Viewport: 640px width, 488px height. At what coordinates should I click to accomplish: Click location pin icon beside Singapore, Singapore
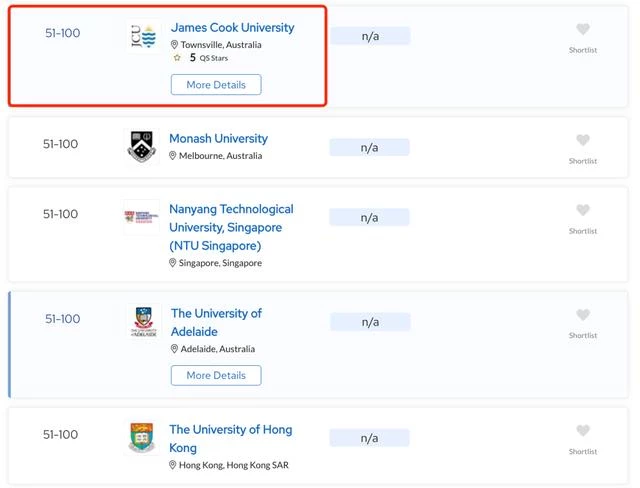173,263
